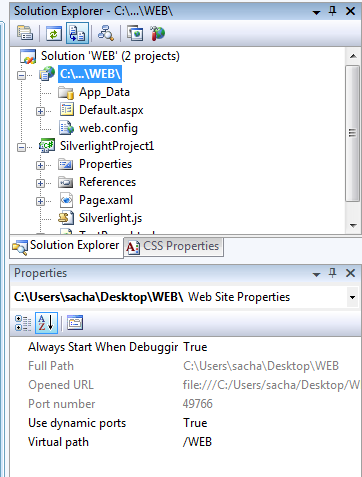Select web.config in the tree

click(x=108, y=128)
